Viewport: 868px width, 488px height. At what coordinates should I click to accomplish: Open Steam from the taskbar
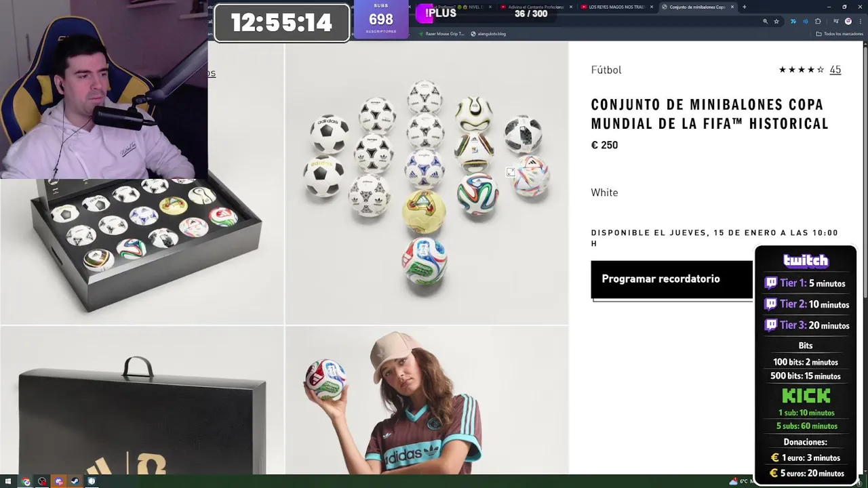point(75,481)
